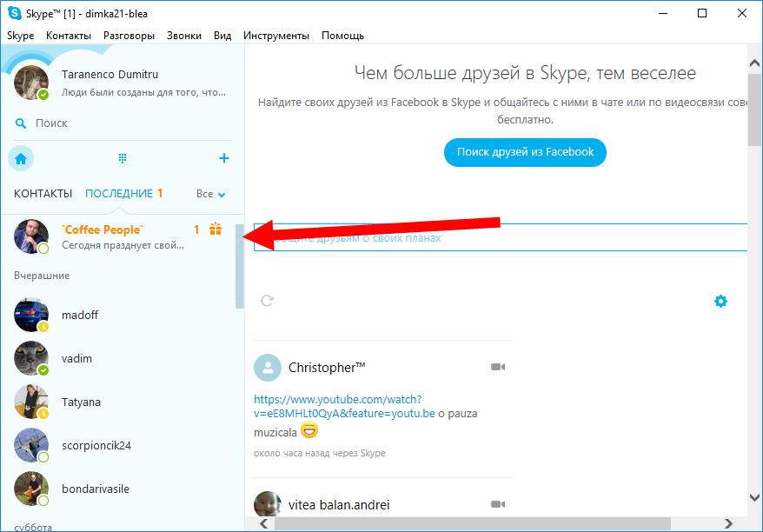Click vitea balan.andrei's avatar

[x=268, y=504]
